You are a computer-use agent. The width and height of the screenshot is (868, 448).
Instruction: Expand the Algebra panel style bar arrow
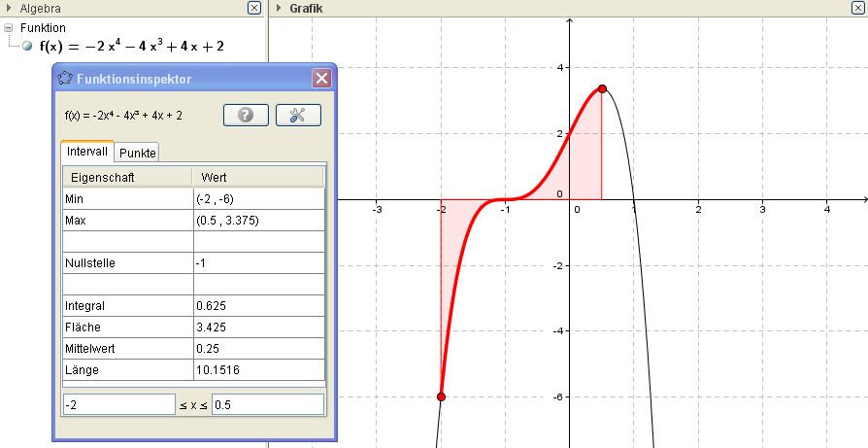pyautogui.click(x=9, y=8)
